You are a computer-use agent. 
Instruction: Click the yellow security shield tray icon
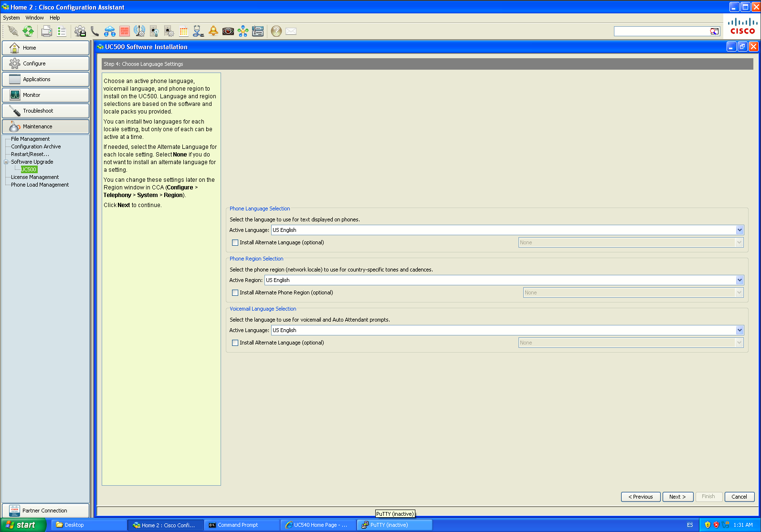coord(708,525)
